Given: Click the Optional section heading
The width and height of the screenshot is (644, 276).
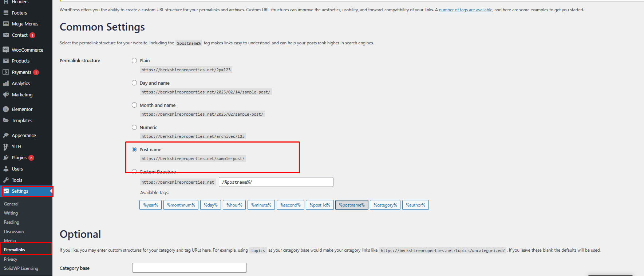Looking at the screenshot, I should tap(80, 234).
